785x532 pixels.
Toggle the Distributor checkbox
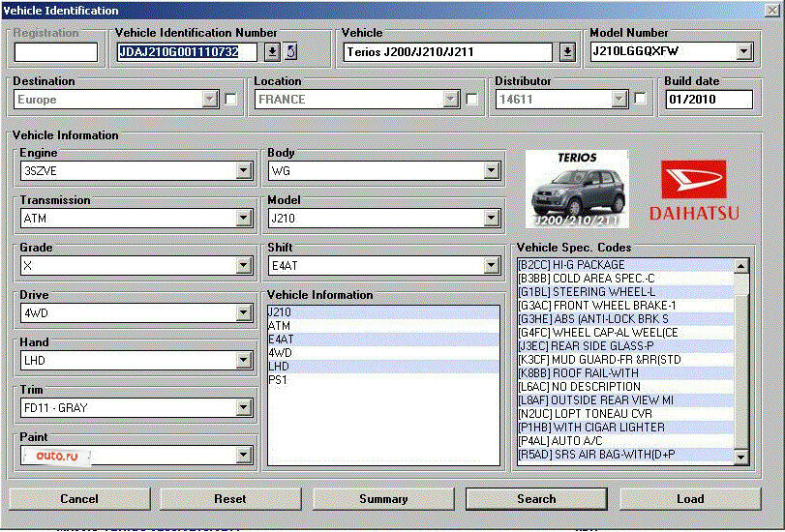coord(641,99)
